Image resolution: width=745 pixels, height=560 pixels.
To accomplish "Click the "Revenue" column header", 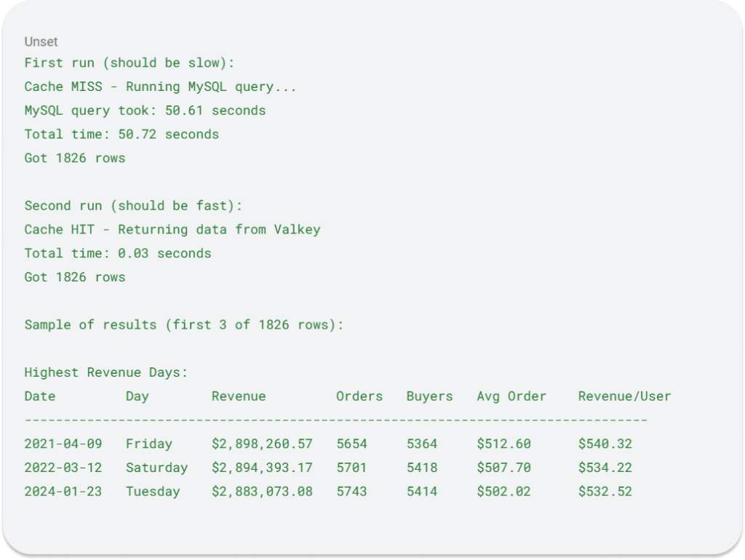I will click(x=239, y=396).
